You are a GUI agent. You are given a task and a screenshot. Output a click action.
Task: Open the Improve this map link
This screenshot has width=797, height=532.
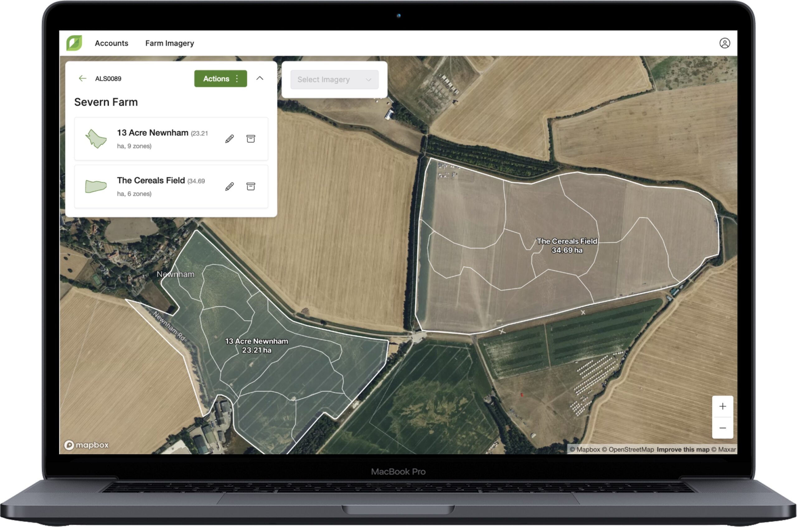pyautogui.click(x=683, y=449)
